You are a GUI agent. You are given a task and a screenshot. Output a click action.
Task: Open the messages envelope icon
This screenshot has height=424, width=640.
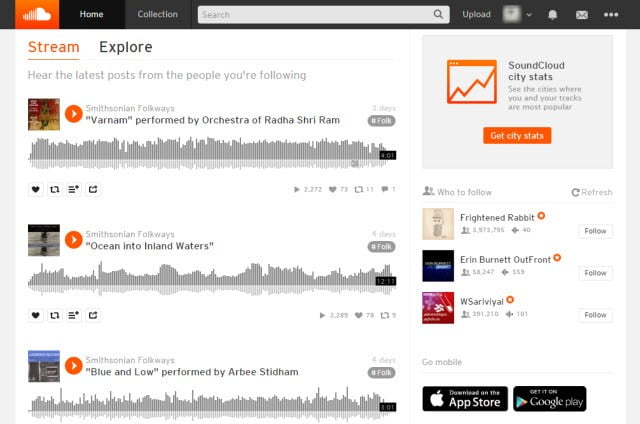coord(582,15)
